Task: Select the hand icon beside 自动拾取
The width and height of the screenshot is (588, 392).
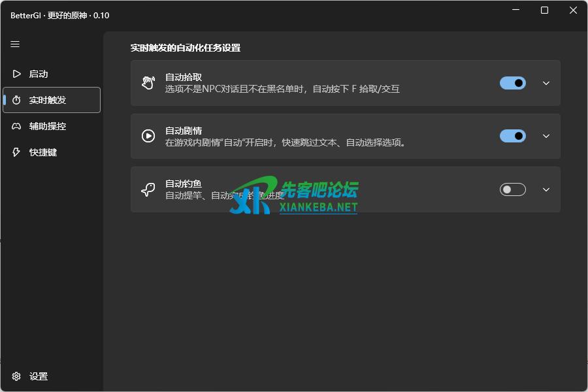Action: pyautogui.click(x=148, y=83)
